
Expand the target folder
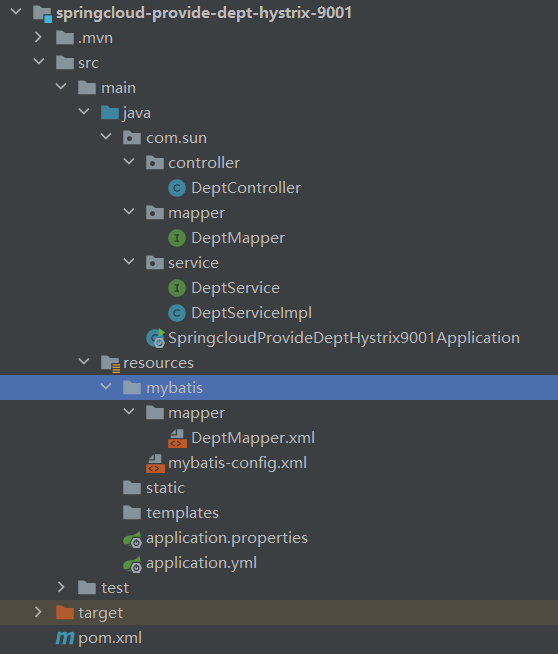pos(38,612)
